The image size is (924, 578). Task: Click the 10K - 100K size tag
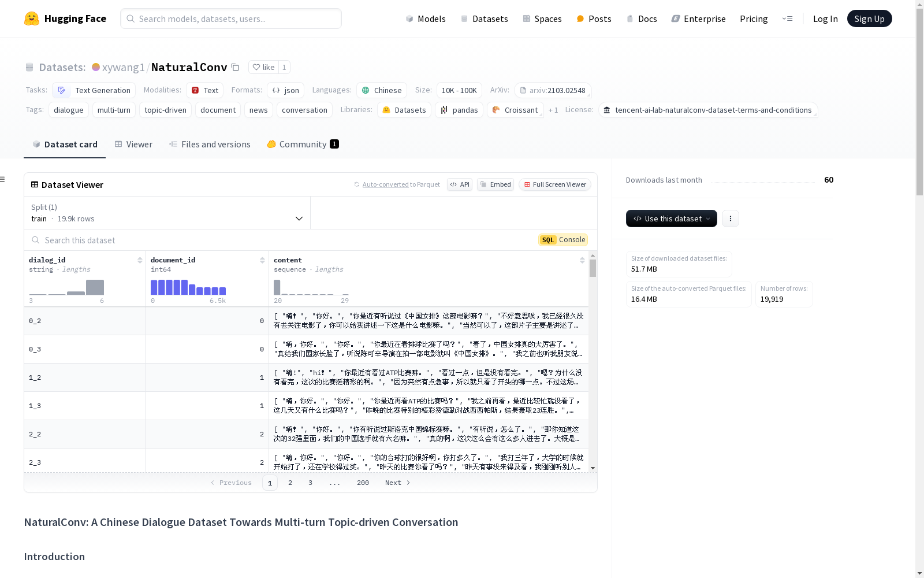pos(459,90)
